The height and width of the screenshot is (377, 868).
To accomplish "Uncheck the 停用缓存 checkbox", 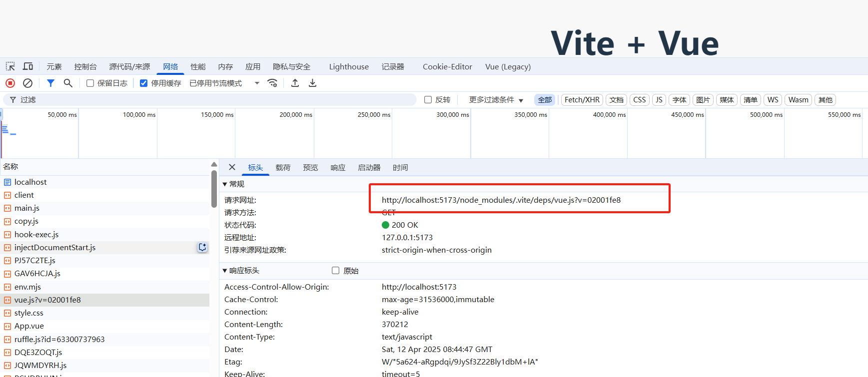I will coord(143,83).
